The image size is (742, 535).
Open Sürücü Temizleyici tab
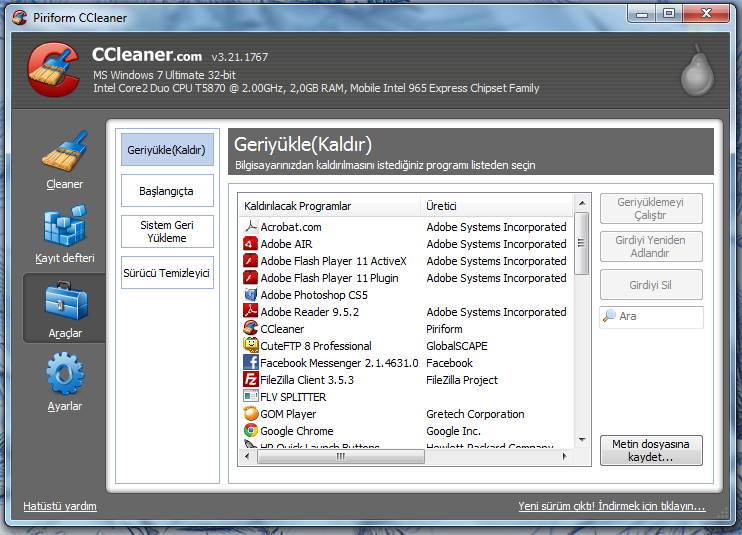[x=167, y=273]
